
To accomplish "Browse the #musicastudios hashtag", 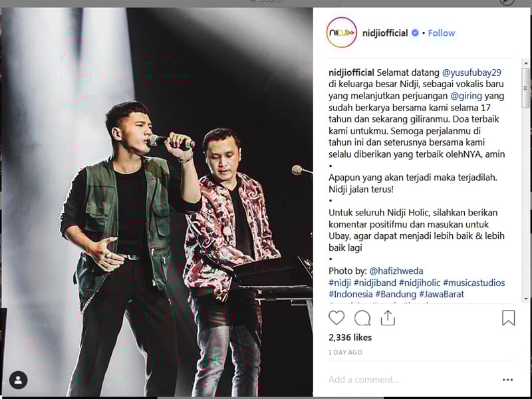I will pos(474,283).
